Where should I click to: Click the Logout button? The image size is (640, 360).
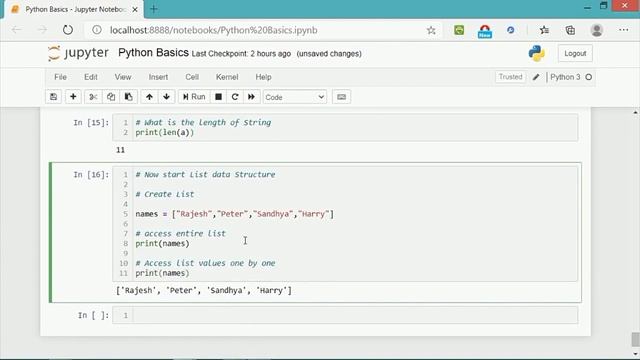click(x=575, y=53)
